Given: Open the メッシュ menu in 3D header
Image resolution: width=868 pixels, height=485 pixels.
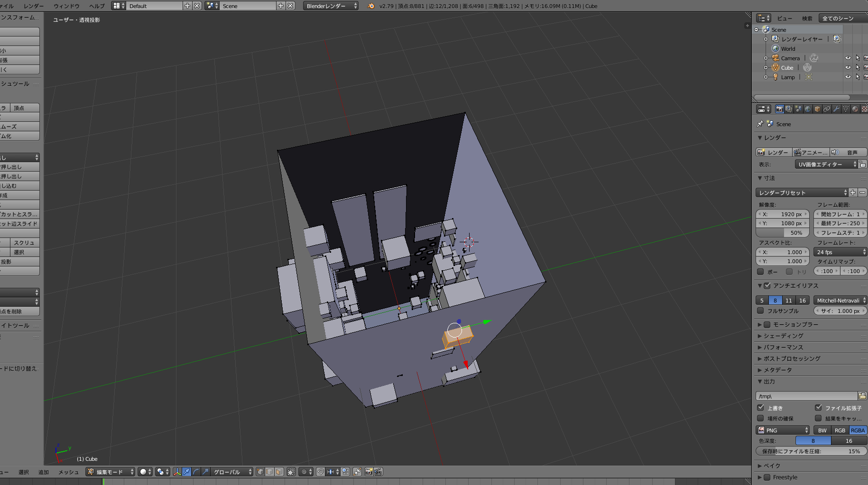Looking at the screenshot, I should point(68,472).
